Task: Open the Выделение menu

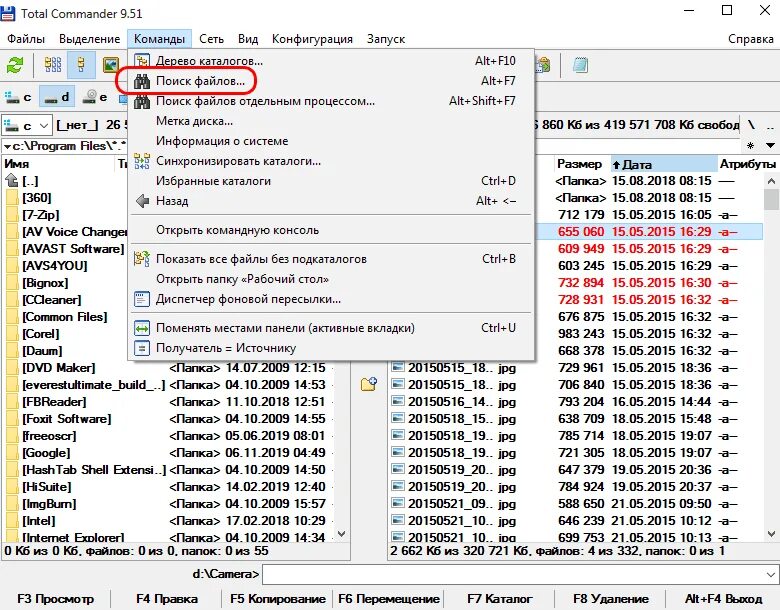Action: pyautogui.click(x=90, y=39)
